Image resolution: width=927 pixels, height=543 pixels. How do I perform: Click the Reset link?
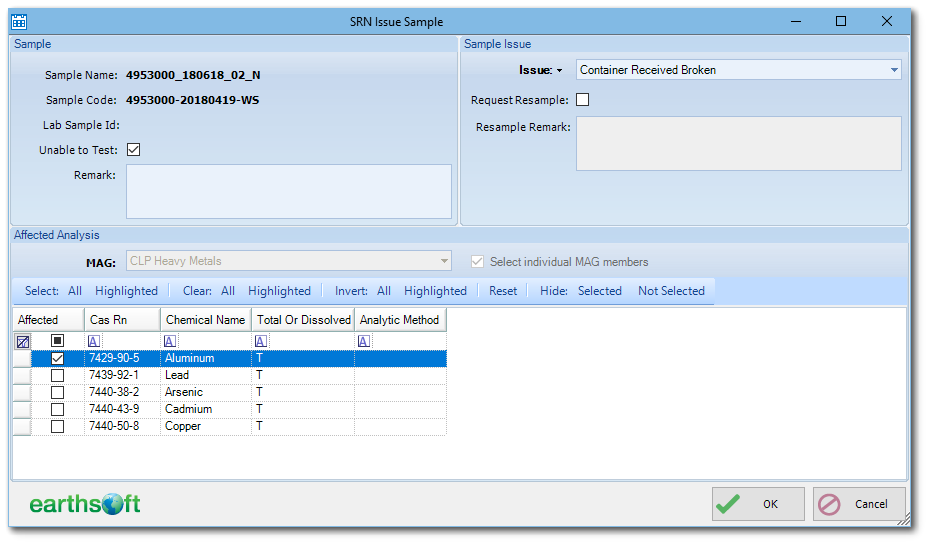tap(503, 291)
